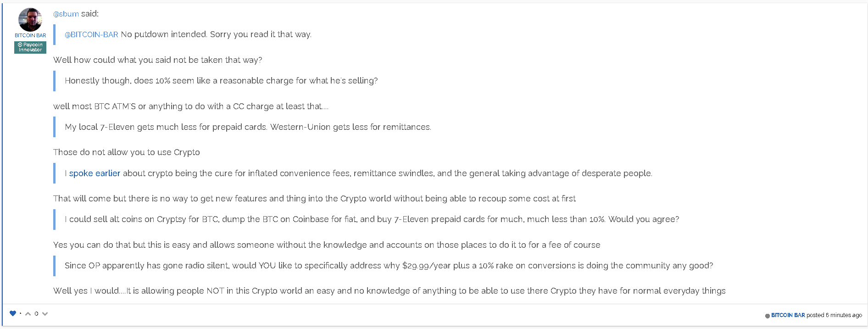Click the quote about selling alt coins on Cryptsy
The height and width of the screenshot is (329, 868).
(372, 219)
